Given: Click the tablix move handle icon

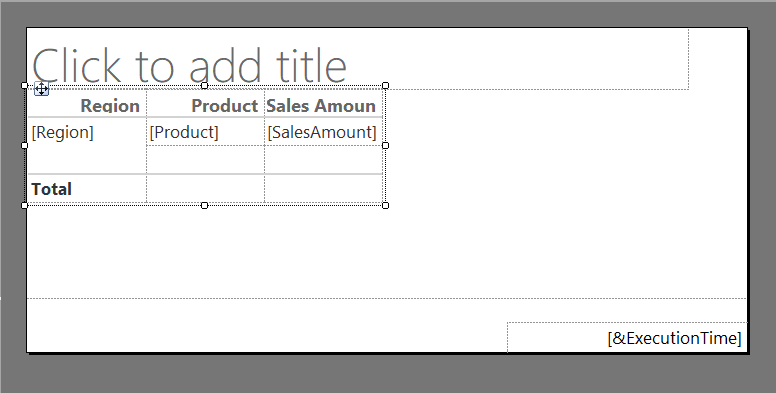Looking at the screenshot, I should point(42,89).
